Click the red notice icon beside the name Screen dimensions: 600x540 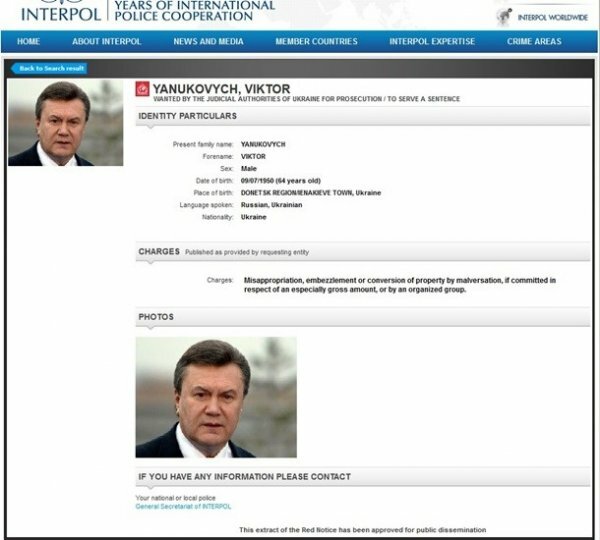coord(142,89)
